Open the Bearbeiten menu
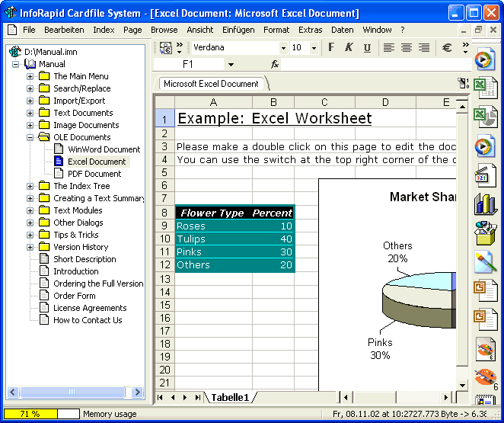 (64, 30)
